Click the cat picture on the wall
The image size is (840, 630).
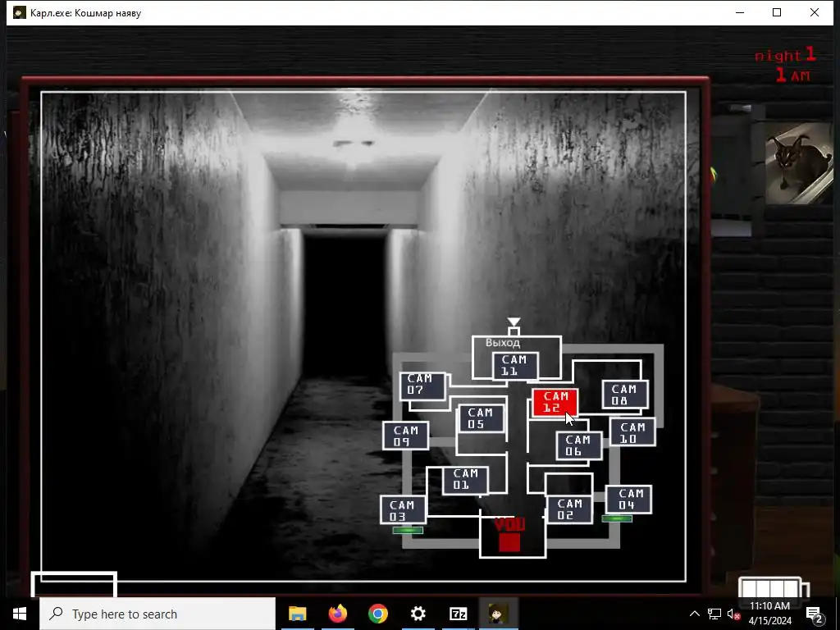(x=799, y=163)
